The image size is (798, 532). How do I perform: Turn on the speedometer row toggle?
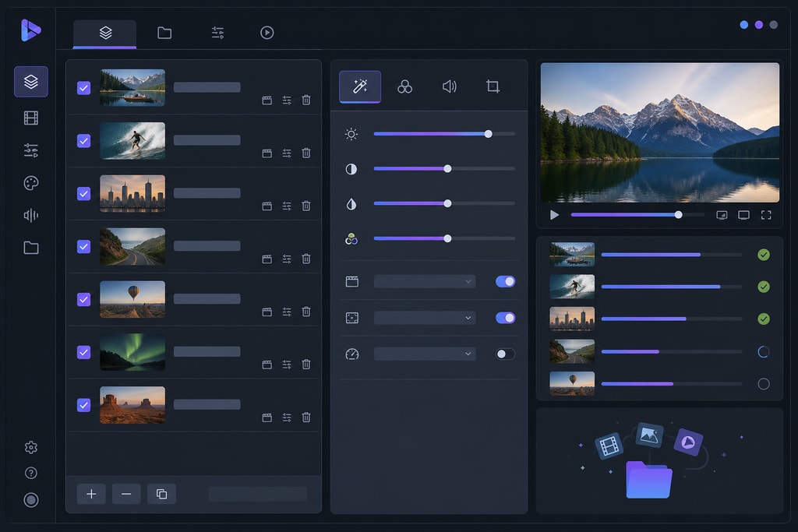tap(505, 354)
